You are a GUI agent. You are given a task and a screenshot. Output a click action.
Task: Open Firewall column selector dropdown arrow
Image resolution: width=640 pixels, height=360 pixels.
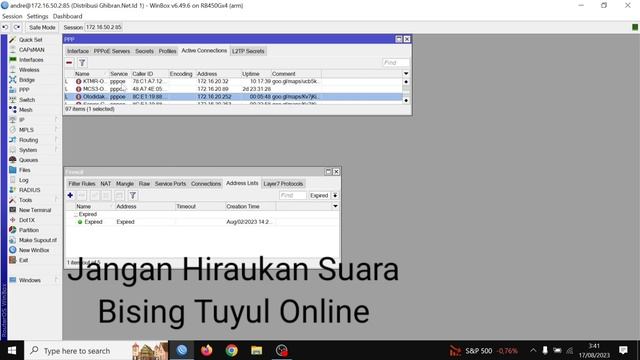click(x=335, y=207)
